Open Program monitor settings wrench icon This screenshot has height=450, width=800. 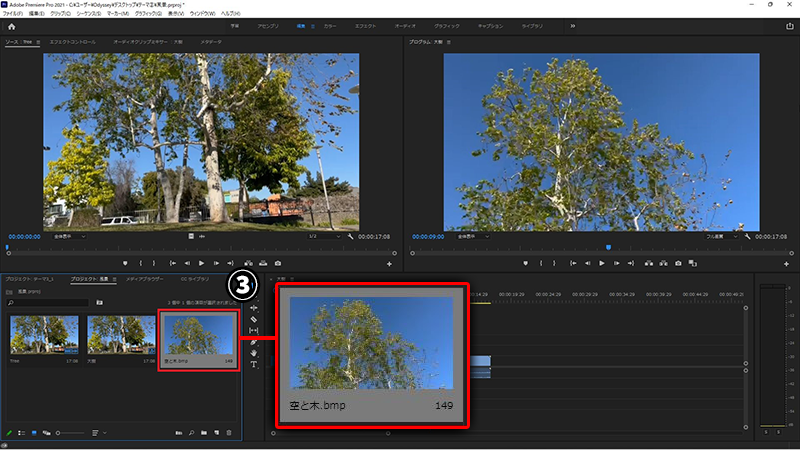point(747,237)
